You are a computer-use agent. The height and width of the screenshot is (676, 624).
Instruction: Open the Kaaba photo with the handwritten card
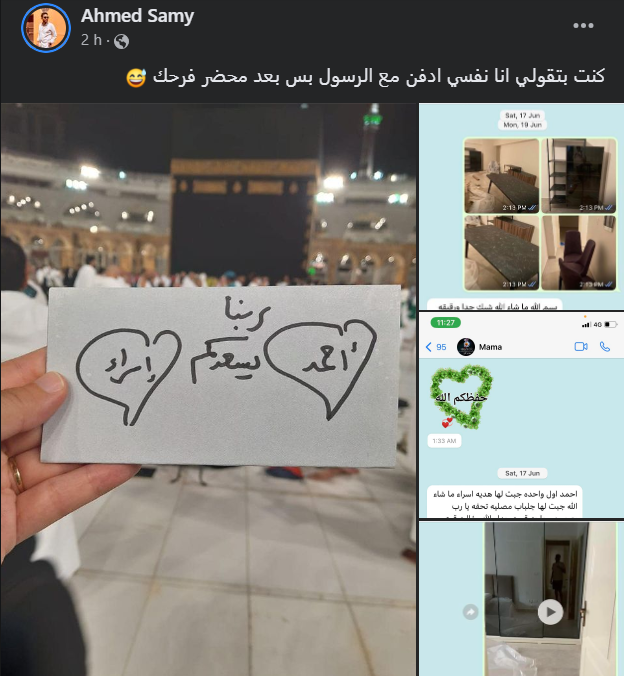(209, 389)
